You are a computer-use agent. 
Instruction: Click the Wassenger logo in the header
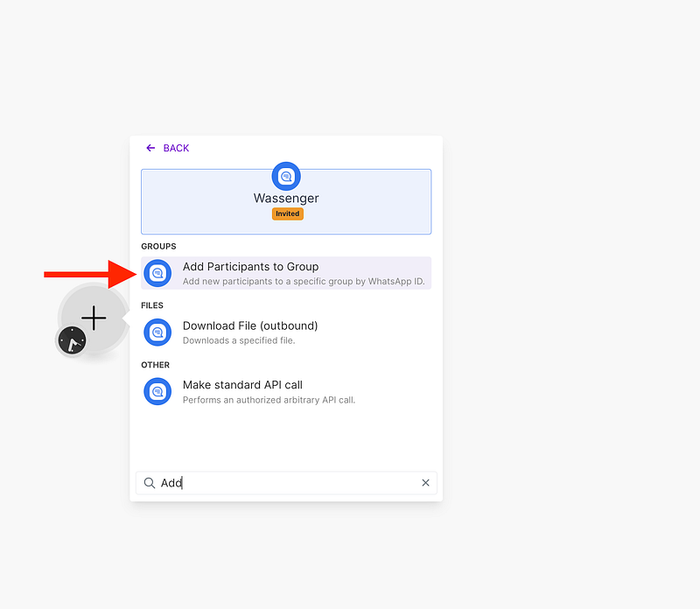tap(286, 177)
